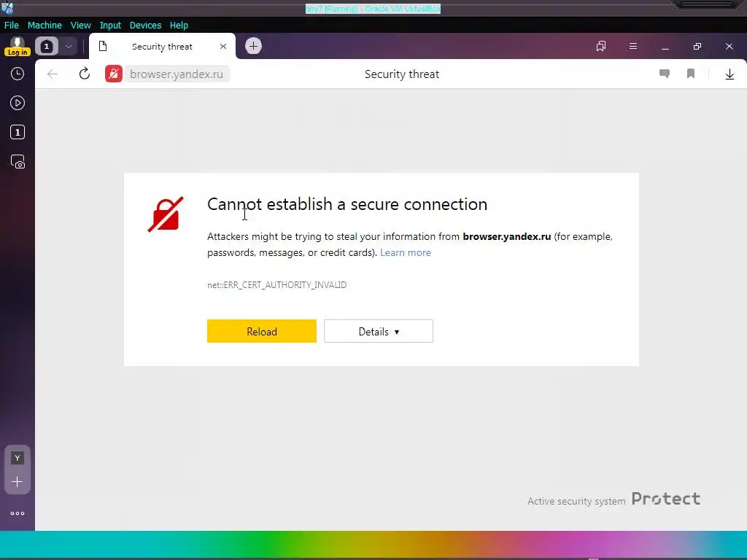Screen dimensions: 747x560
Task: Bookmark this page
Action: pos(691,74)
